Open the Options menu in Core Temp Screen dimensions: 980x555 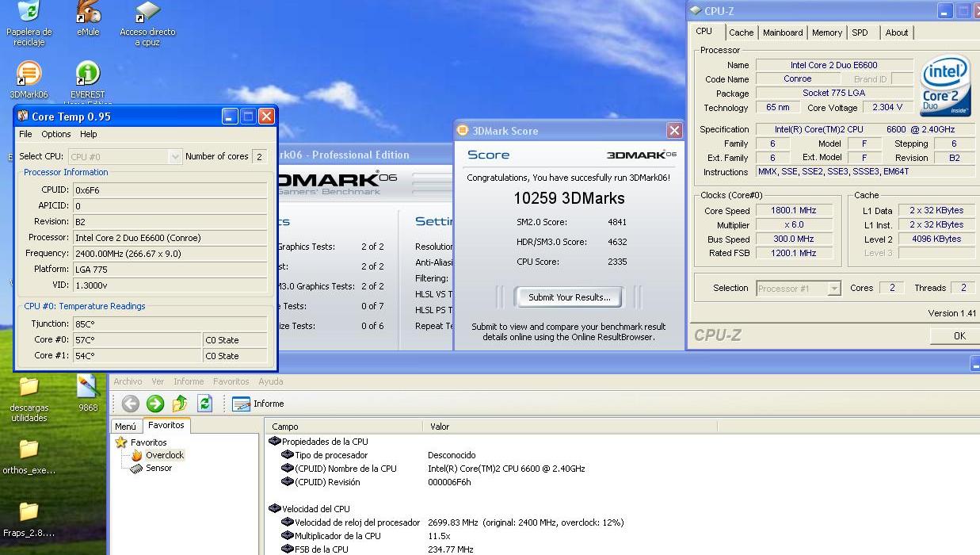click(x=56, y=134)
